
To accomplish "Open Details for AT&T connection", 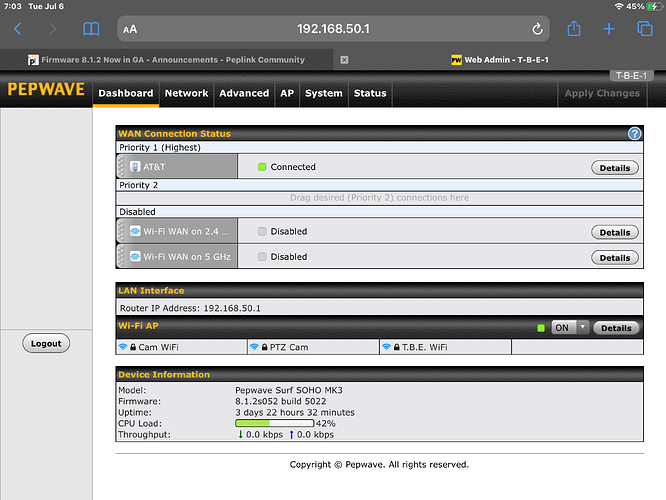I will [x=614, y=168].
